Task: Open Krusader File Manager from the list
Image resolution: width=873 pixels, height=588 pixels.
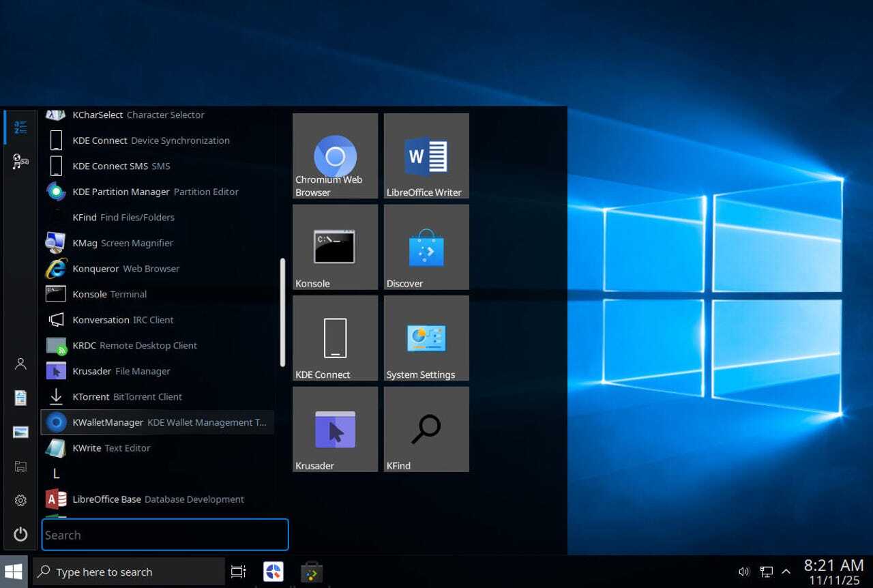Action: 158,371
